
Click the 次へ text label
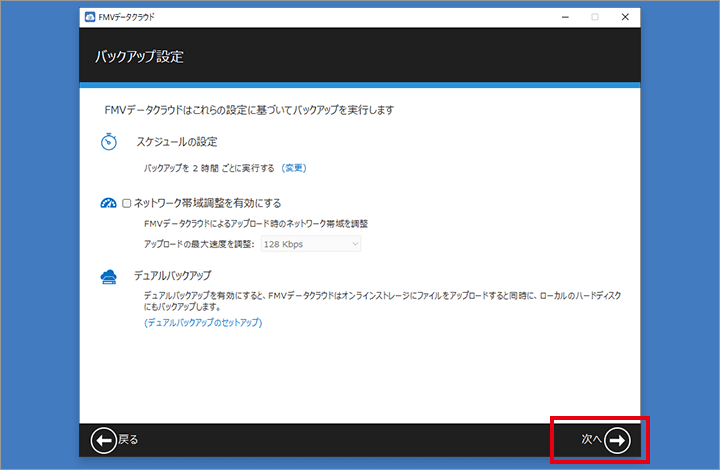point(591,439)
